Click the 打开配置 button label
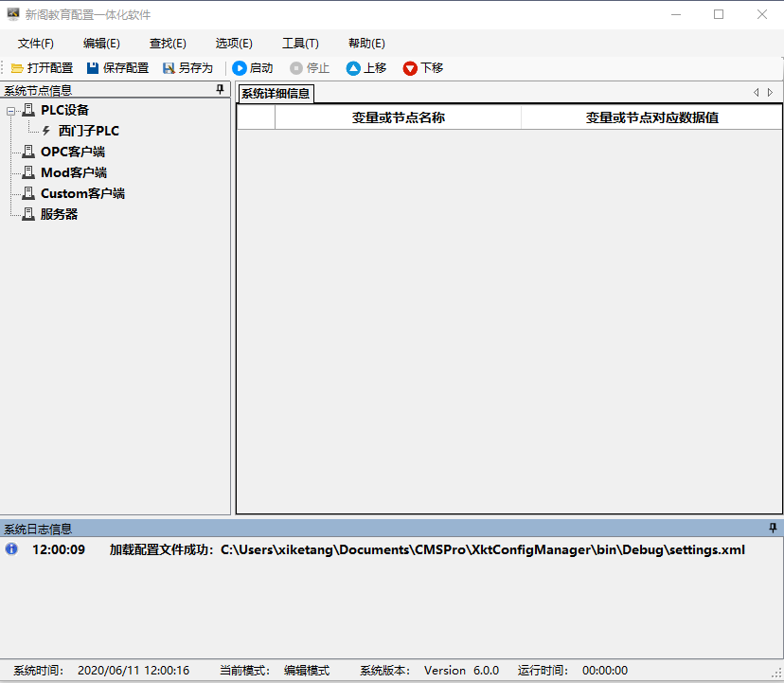This screenshot has width=784, height=683. coord(50,68)
